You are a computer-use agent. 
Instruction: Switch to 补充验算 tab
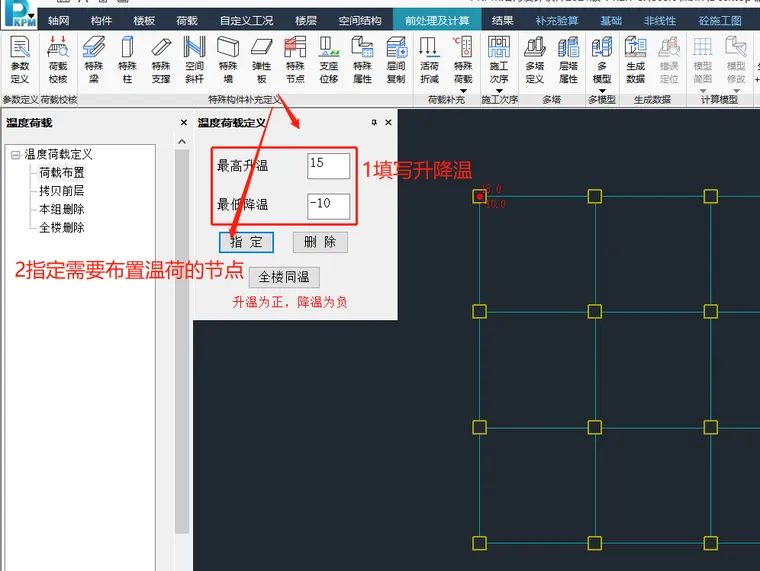tap(556, 20)
